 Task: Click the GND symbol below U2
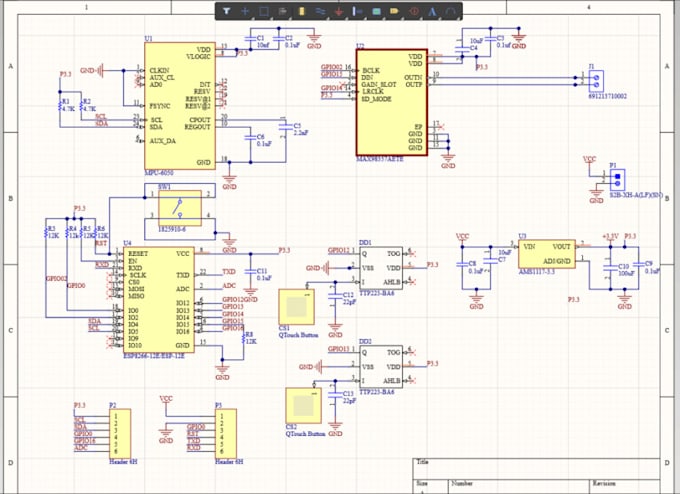[x=448, y=160]
